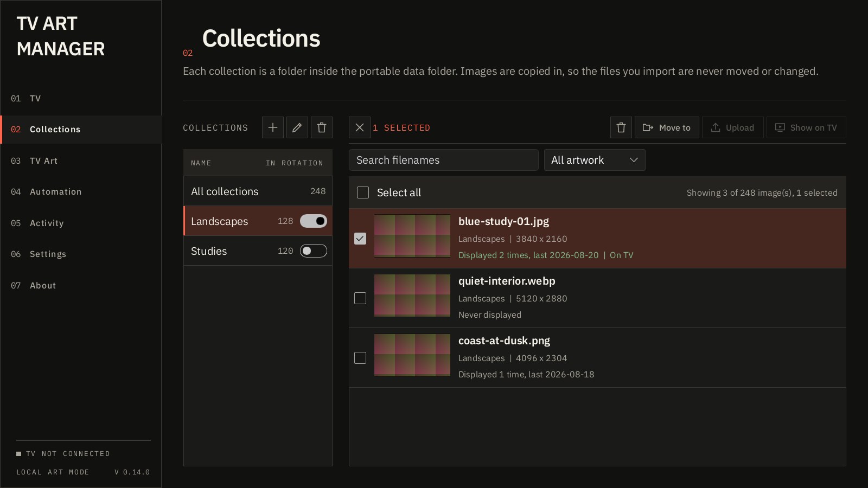The height and width of the screenshot is (488, 868).
Task: Click the 'NAME' column header
Action: (x=201, y=163)
